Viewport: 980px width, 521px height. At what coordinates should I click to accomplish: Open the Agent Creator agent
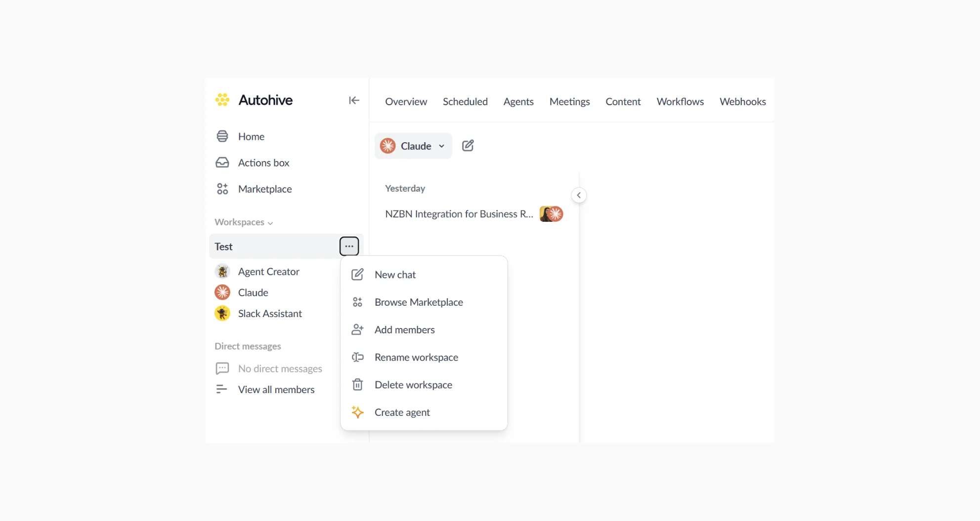click(x=268, y=271)
